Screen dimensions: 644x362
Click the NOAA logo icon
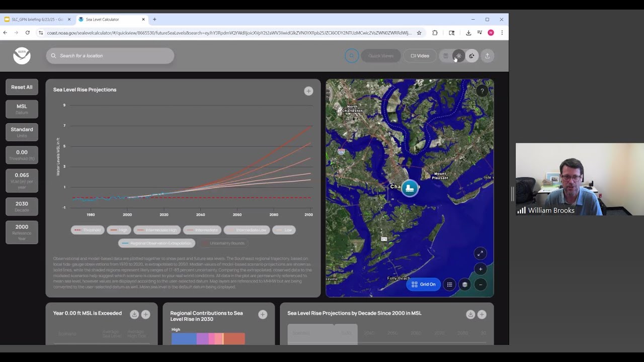coord(22,56)
